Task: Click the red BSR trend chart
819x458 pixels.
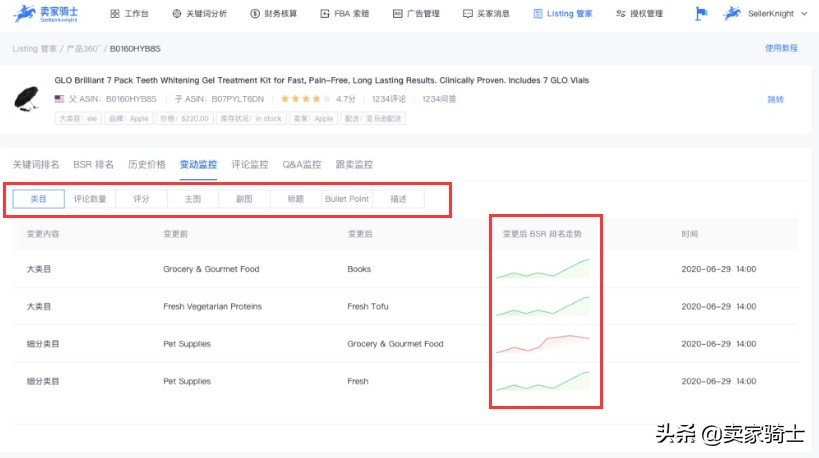Action: tap(543, 344)
